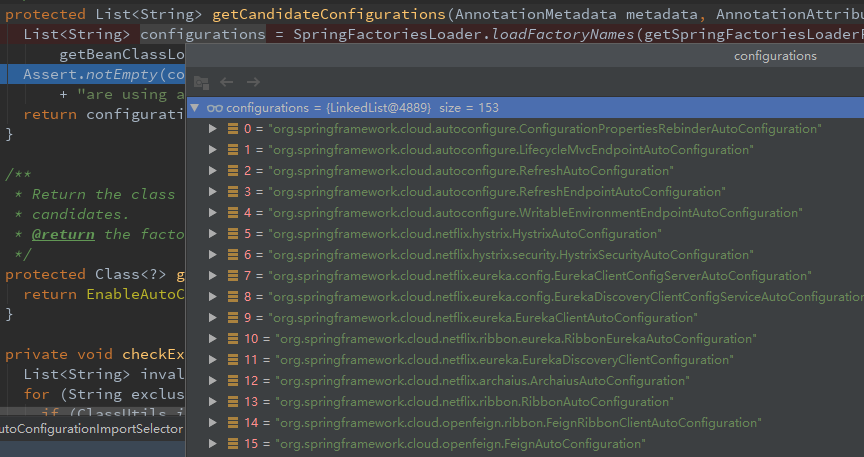864x457 pixels.
Task: Click the "size = 153" text in root row
Action: 469,107
